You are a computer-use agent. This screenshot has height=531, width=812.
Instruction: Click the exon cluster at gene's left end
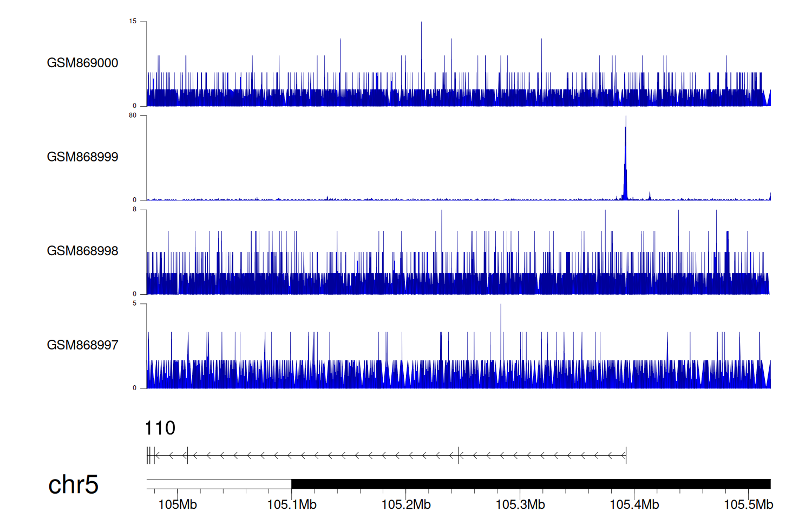[150, 456]
